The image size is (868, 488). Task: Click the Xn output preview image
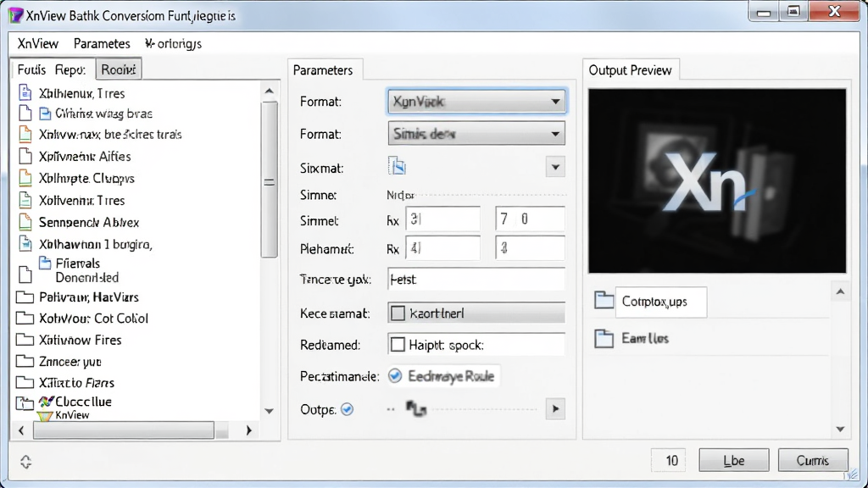(717, 181)
